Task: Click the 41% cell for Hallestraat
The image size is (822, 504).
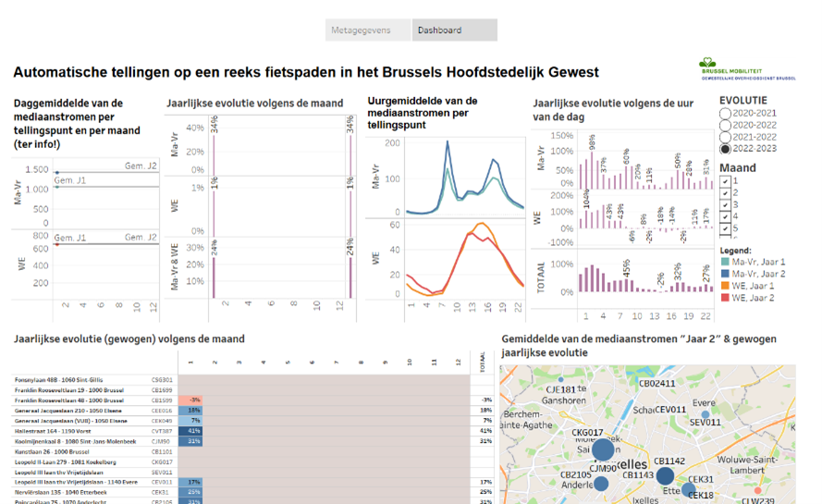Action: pos(192,430)
